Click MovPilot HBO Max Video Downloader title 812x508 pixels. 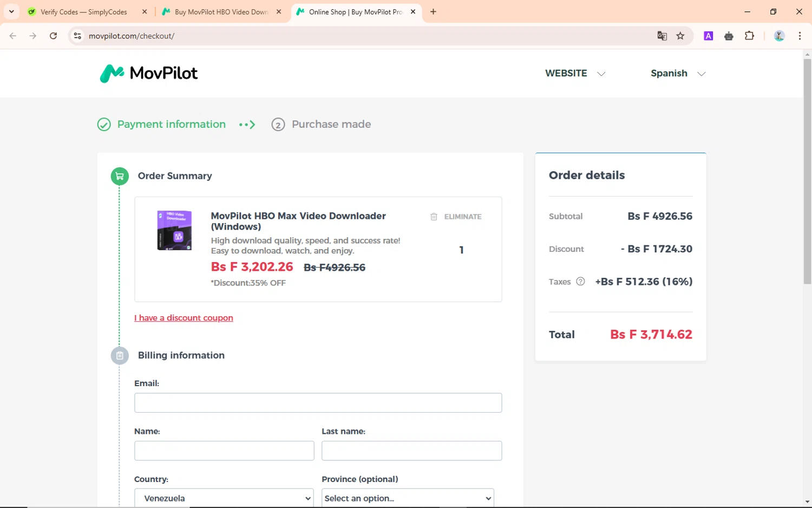298,221
